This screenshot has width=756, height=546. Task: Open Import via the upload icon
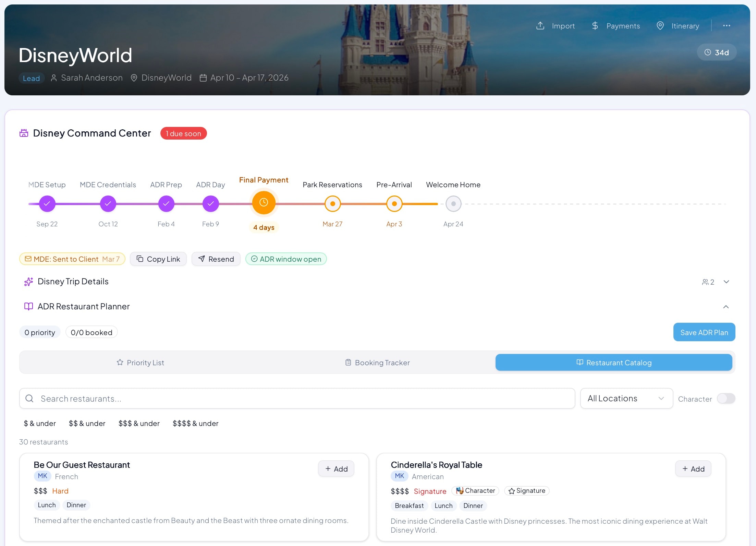tap(540, 26)
